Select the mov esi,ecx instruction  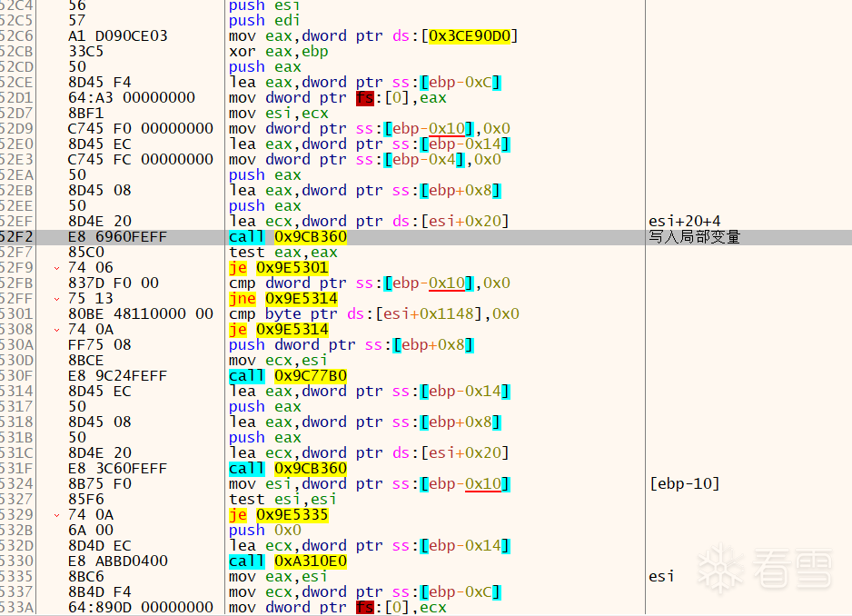coord(278,113)
